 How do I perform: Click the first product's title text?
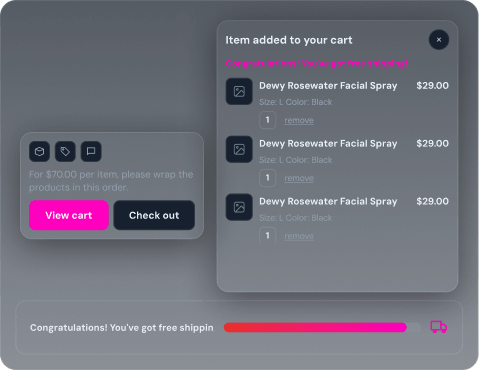click(x=328, y=86)
